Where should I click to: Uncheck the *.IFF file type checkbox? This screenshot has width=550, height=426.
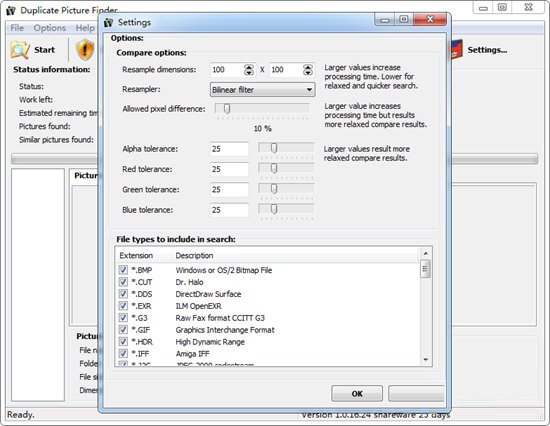click(123, 353)
